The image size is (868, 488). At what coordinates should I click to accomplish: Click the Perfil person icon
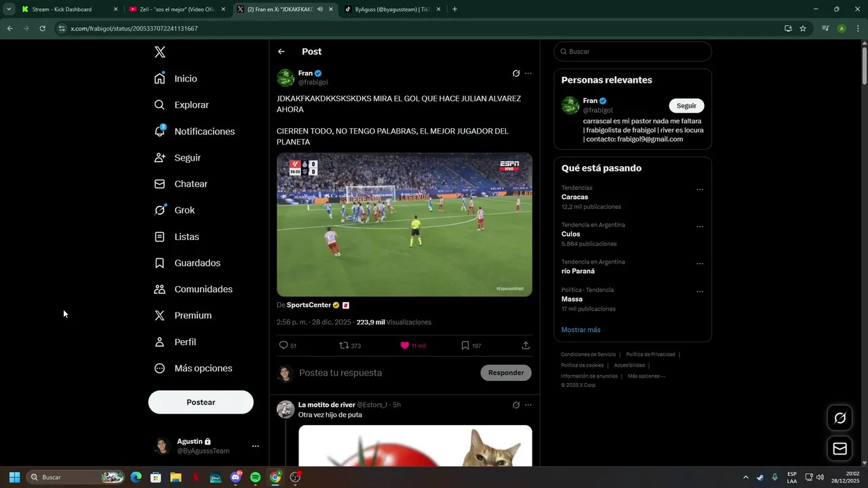pos(159,342)
